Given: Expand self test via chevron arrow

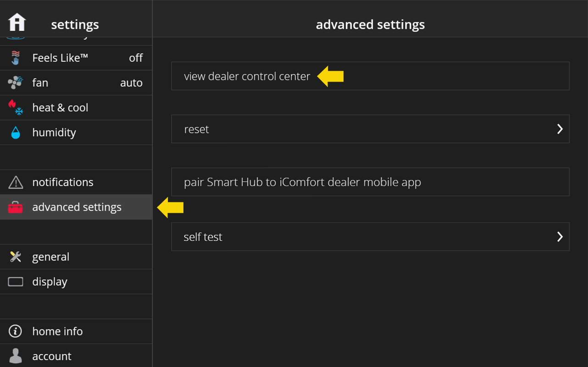Looking at the screenshot, I should [560, 237].
